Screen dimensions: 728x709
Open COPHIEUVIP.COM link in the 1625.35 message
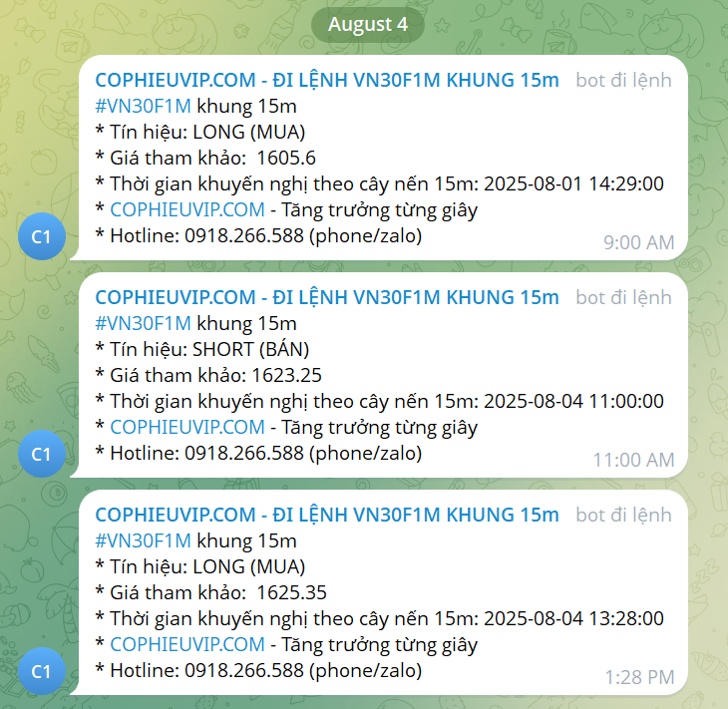pyautogui.click(x=187, y=644)
